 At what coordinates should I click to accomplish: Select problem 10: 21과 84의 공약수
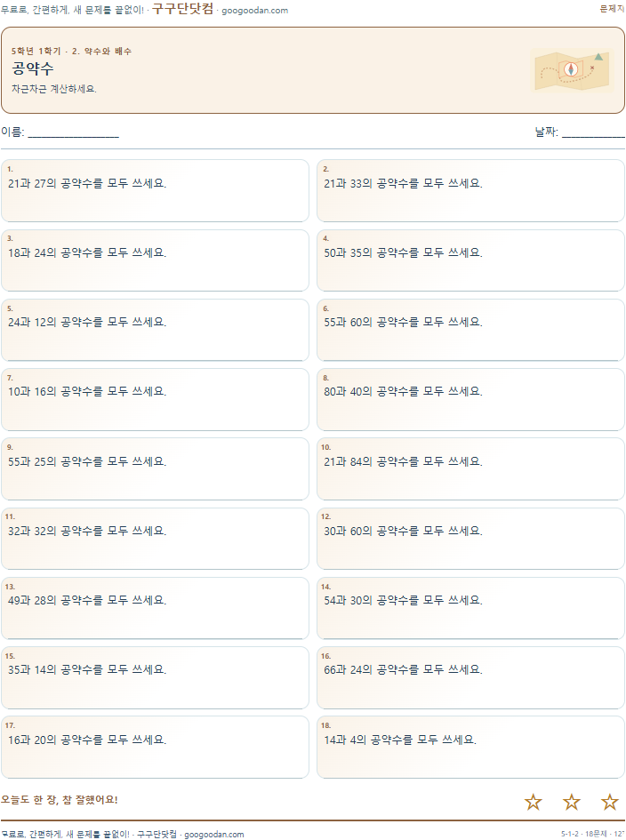(470, 468)
